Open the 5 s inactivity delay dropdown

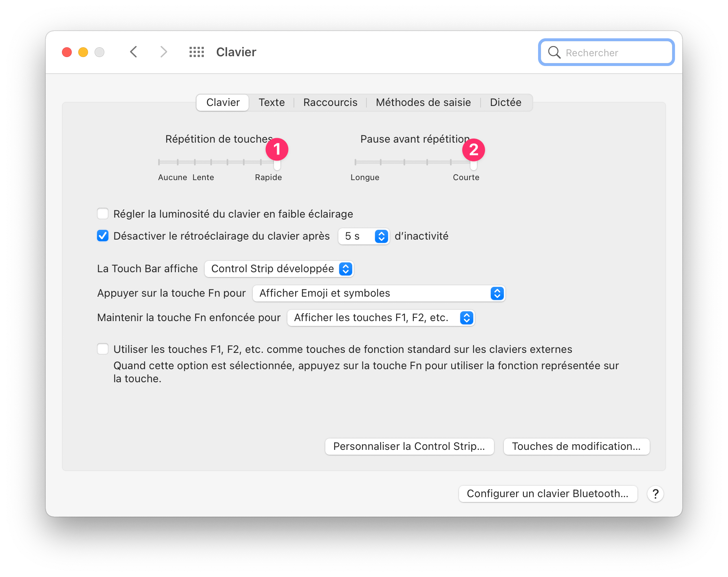point(364,236)
